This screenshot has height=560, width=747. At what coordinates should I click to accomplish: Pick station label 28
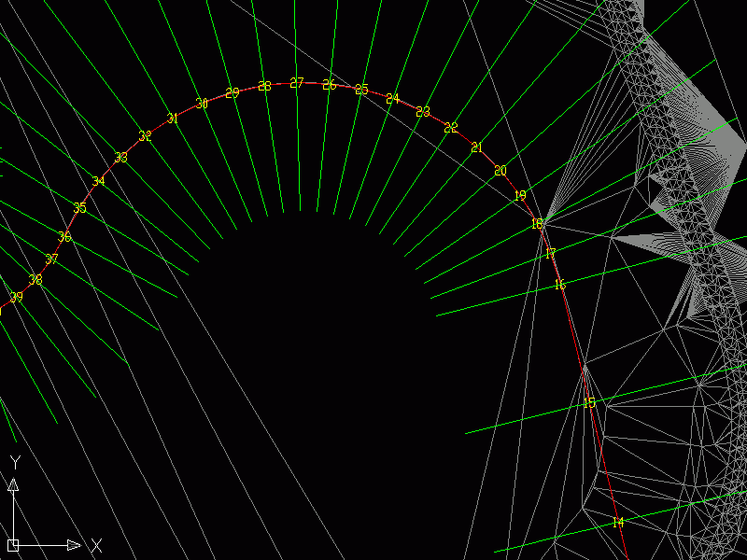[x=264, y=86]
